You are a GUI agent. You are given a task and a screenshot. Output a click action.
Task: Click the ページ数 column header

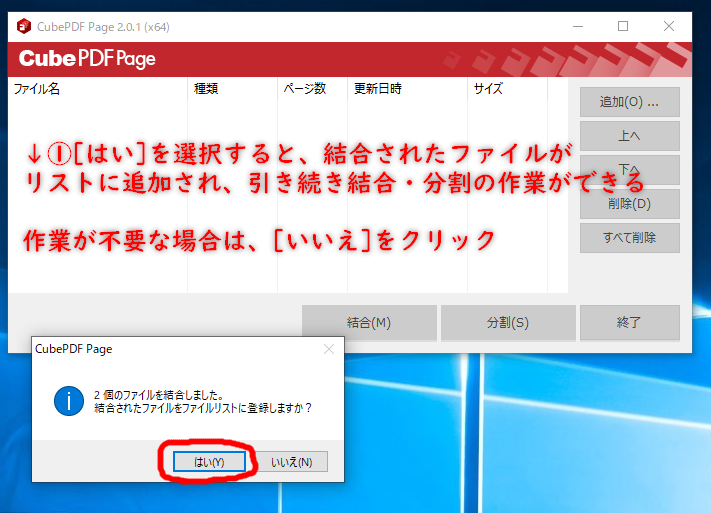[x=312, y=88]
